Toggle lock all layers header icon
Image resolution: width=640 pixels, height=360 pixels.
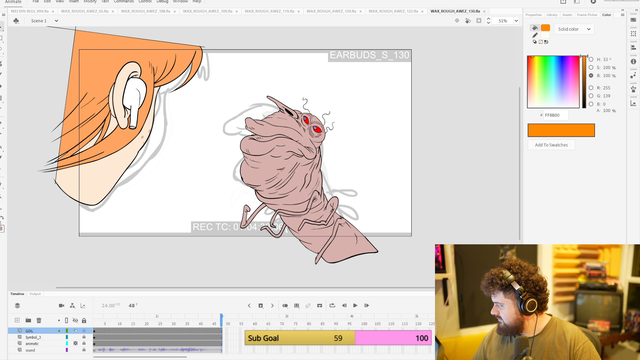84,320
